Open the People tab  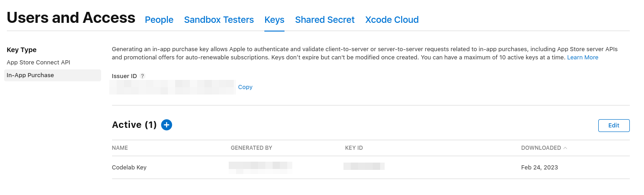point(159,20)
